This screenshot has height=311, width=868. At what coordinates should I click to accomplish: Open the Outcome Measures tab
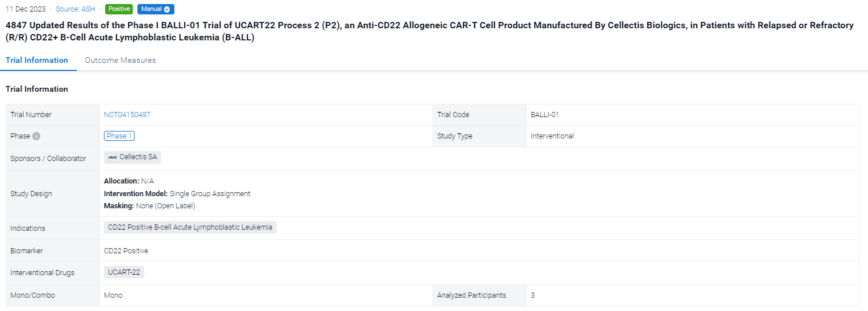coord(120,60)
